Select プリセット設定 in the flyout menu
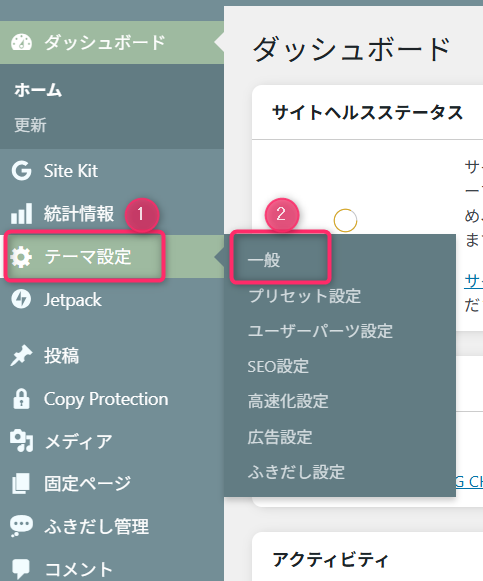Viewport: 483px width, 581px height. click(x=304, y=296)
